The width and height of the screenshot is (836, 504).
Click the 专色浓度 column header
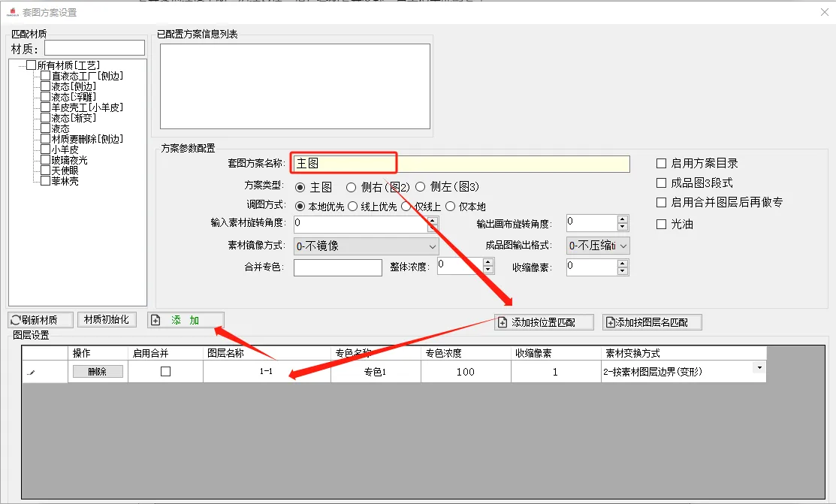coord(466,353)
